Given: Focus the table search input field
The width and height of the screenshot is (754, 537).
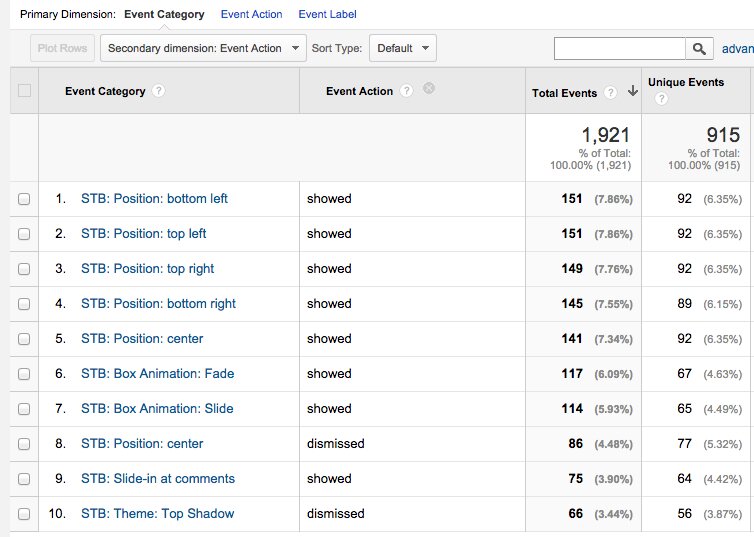Looking at the screenshot, I should click(x=619, y=48).
